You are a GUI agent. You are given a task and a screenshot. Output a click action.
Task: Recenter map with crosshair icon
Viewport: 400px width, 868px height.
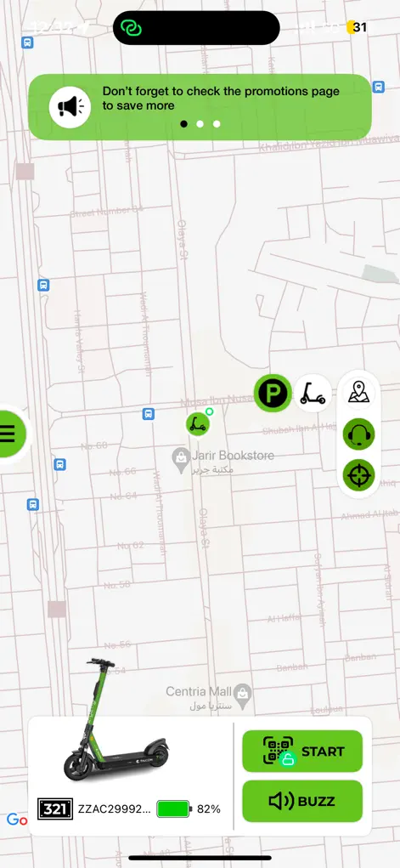(358, 475)
